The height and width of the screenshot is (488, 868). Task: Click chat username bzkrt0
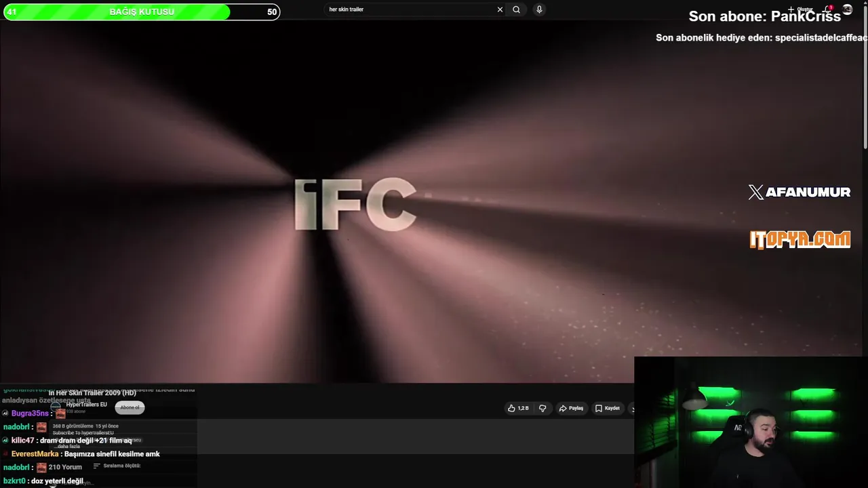14,481
